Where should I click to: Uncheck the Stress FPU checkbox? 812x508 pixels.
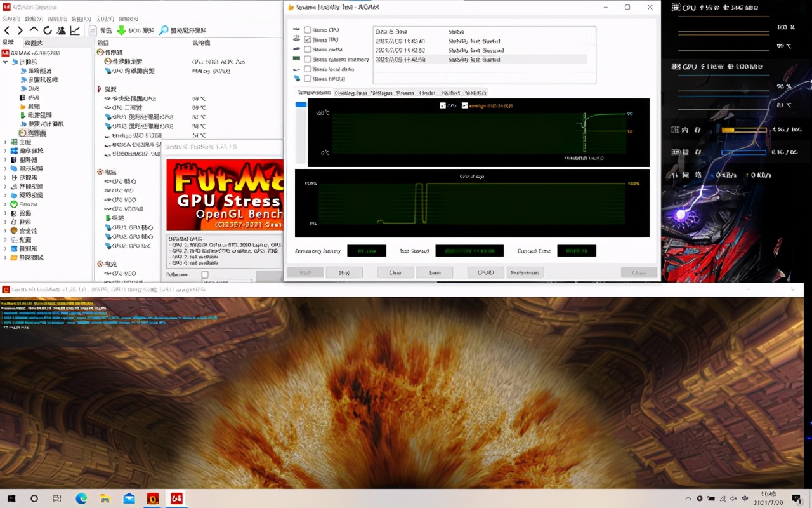pos(308,39)
